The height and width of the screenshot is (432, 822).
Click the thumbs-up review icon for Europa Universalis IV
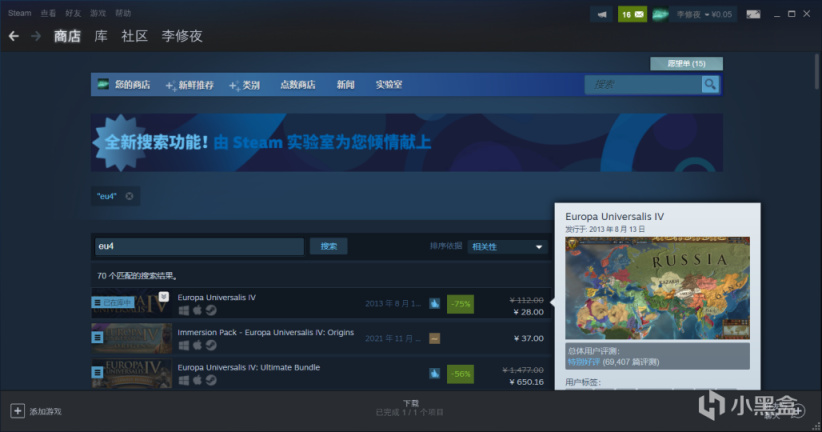pos(435,304)
